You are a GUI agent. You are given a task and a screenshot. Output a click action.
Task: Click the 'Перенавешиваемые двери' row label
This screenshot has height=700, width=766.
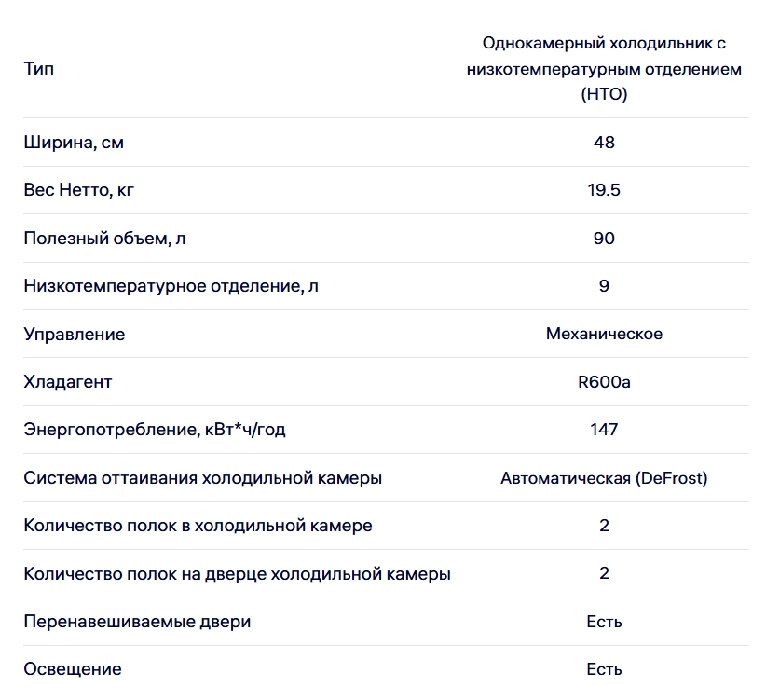point(137,622)
